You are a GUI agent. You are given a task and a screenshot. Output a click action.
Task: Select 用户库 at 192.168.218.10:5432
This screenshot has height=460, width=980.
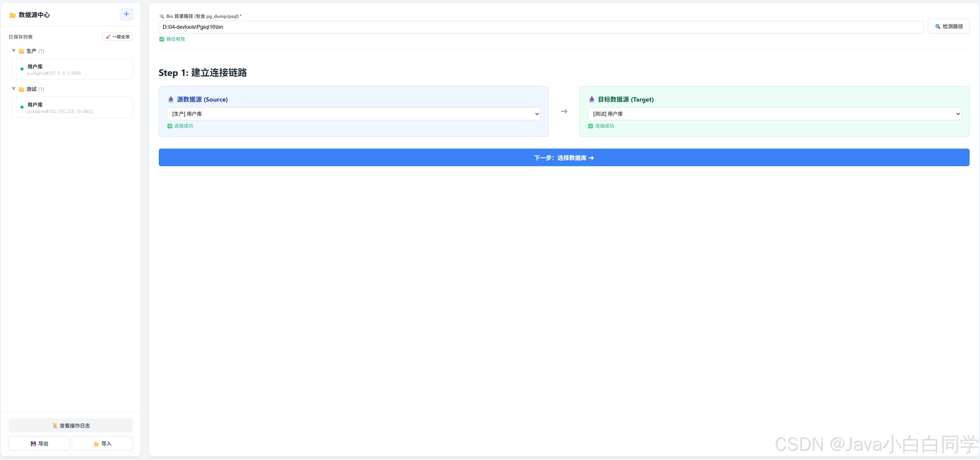(x=74, y=107)
